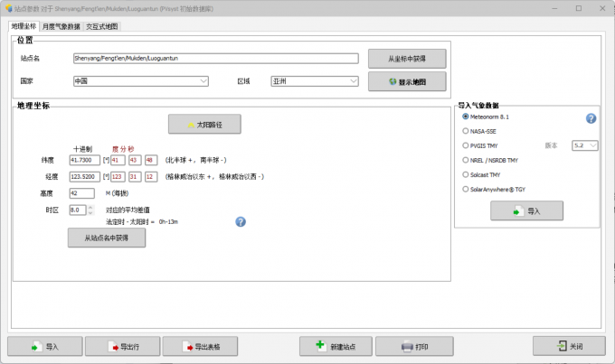The height and width of the screenshot is (364, 615).
Task: Select the NASA-SSE radio button
Action: click(465, 131)
